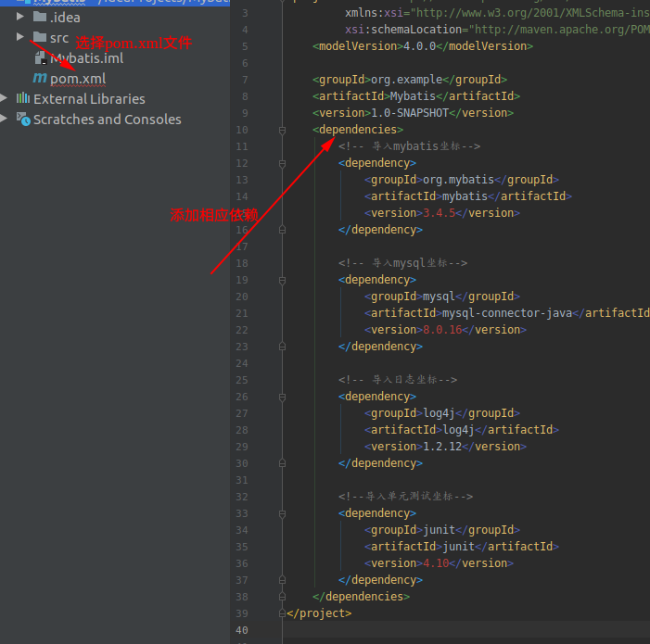
Task: Expand Scratches and Consoles arrow
Action: click(4, 119)
